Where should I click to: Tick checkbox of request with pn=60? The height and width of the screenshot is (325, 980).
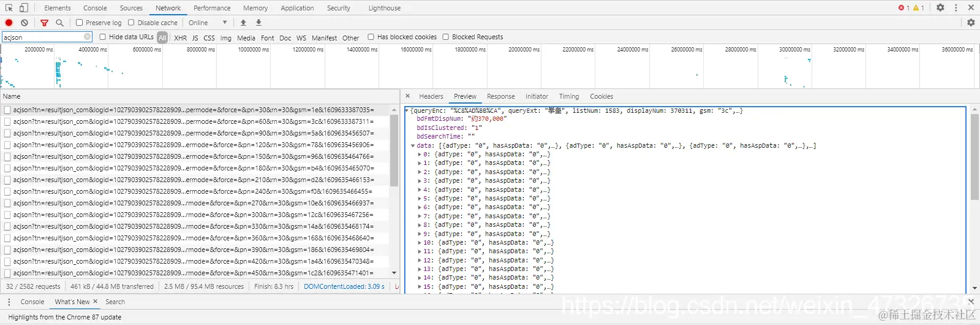(7, 121)
